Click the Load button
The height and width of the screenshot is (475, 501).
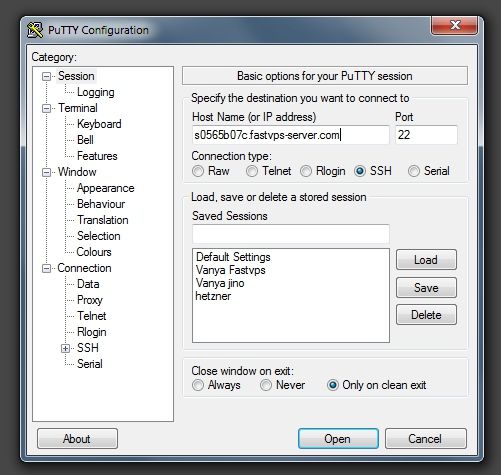click(x=426, y=260)
